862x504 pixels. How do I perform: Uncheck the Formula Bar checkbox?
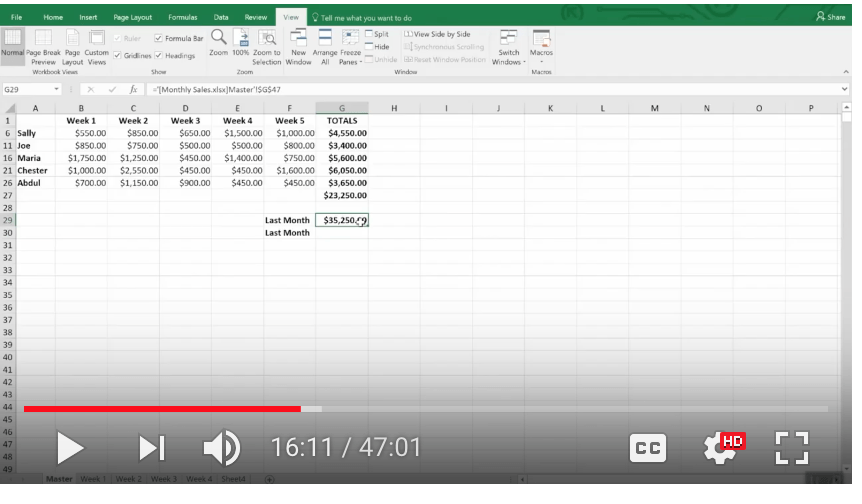point(159,38)
